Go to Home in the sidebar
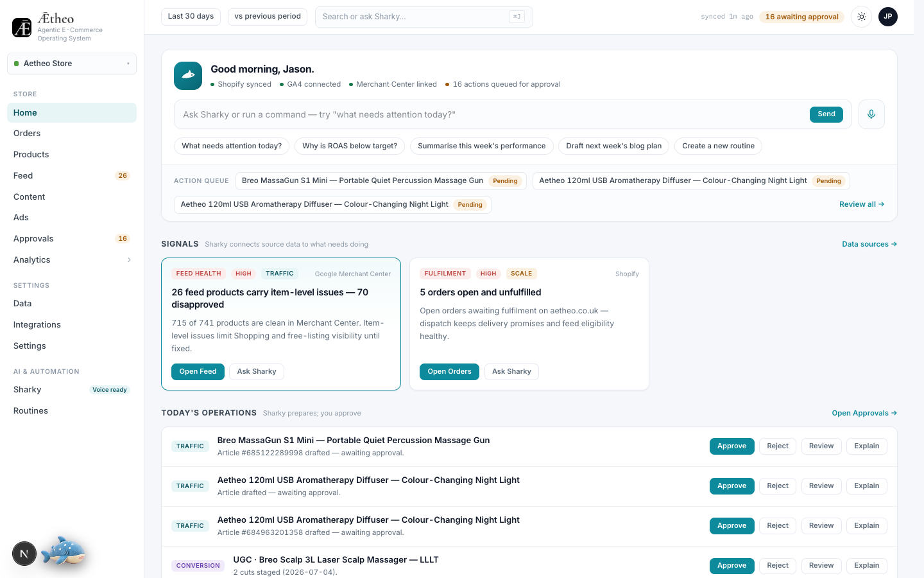Image resolution: width=924 pixels, height=578 pixels. (x=72, y=112)
